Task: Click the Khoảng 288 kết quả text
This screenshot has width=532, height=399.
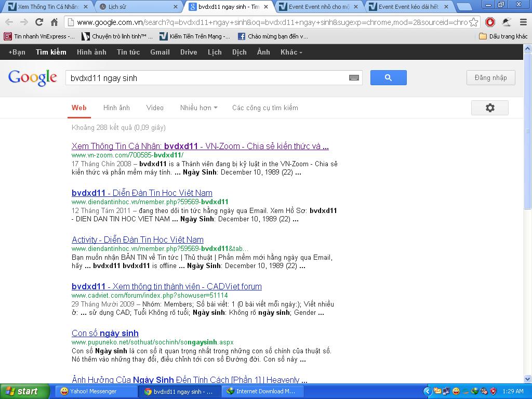Action: click(x=118, y=128)
